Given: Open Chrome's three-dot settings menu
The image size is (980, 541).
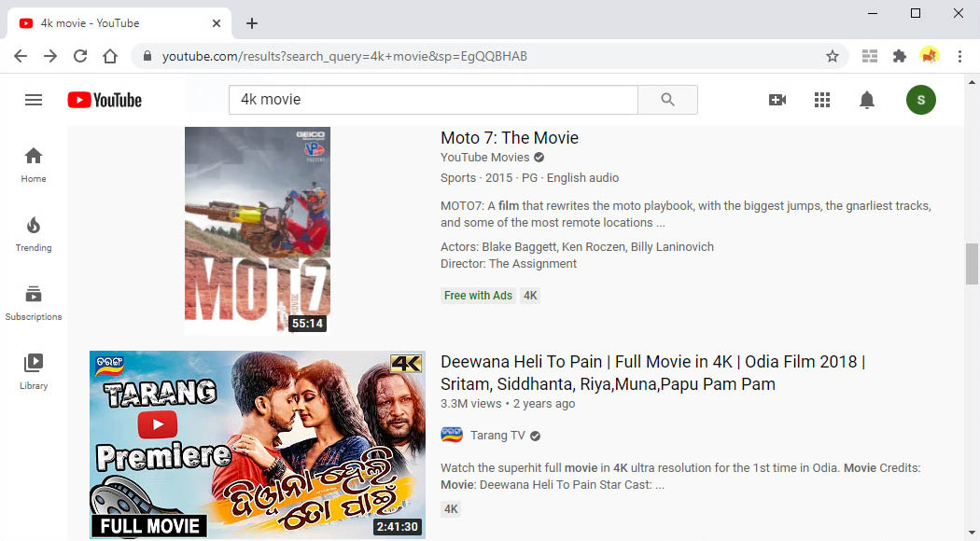Looking at the screenshot, I should (960, 56).
